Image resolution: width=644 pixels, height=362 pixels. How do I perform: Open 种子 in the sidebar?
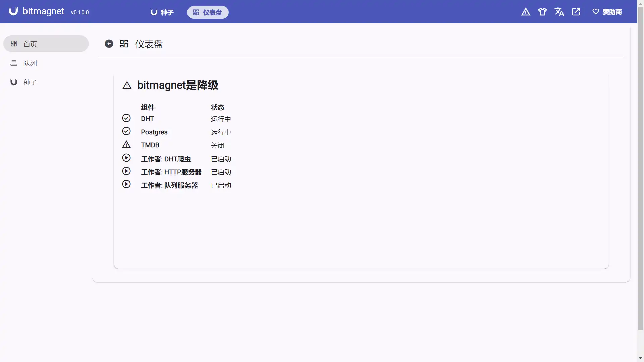coord(30,82)
